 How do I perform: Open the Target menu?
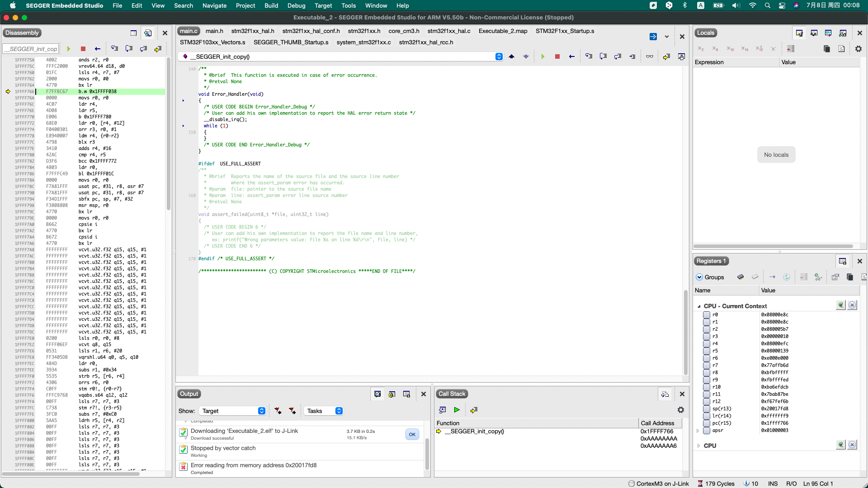[x=323, y=5]
